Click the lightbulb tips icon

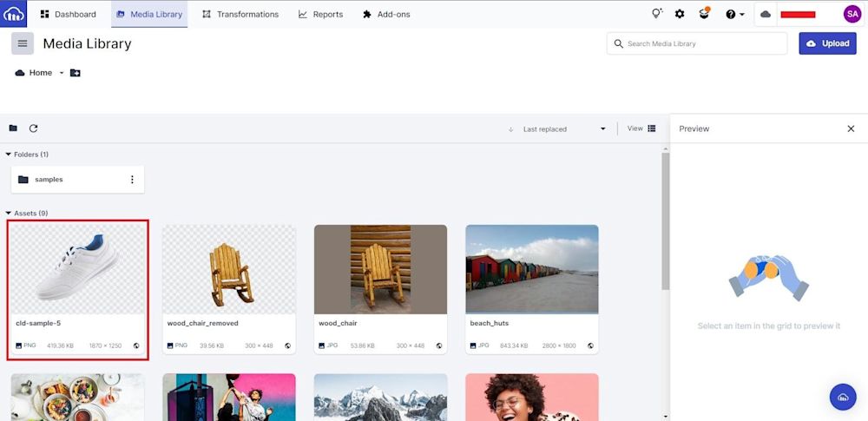(657, 14)
